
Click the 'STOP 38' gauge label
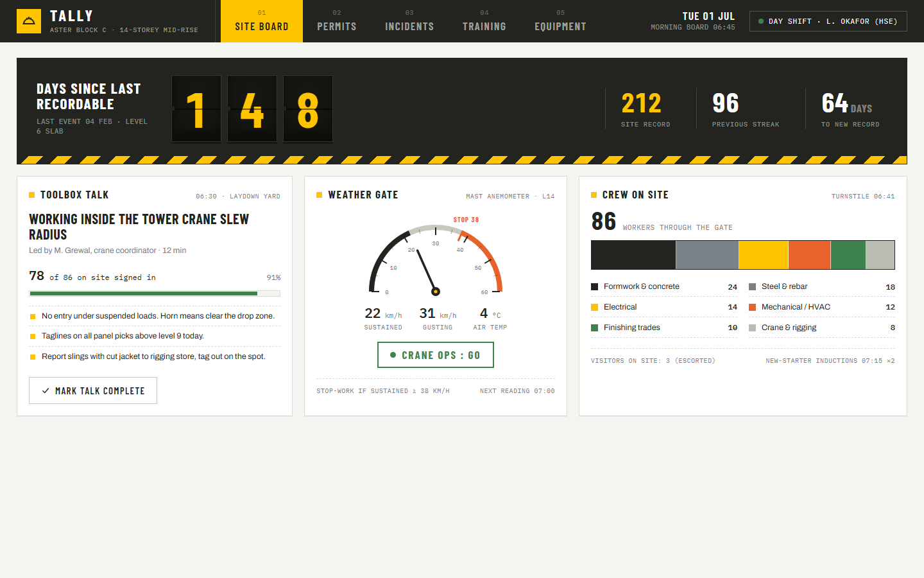tap(466, 220)
